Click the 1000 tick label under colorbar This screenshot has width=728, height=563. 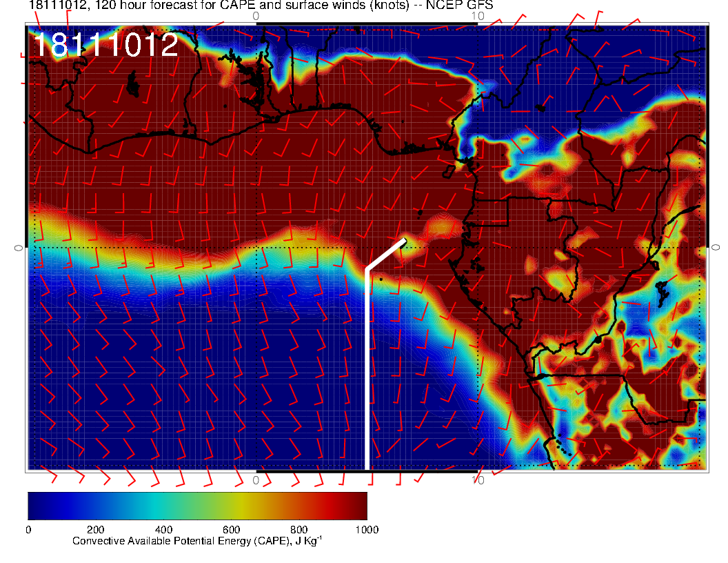coord(367,530)
